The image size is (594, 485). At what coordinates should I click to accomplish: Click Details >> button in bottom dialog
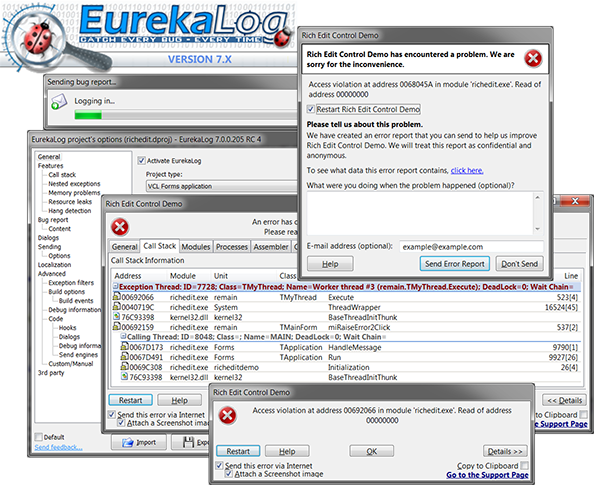pos(505,451)
